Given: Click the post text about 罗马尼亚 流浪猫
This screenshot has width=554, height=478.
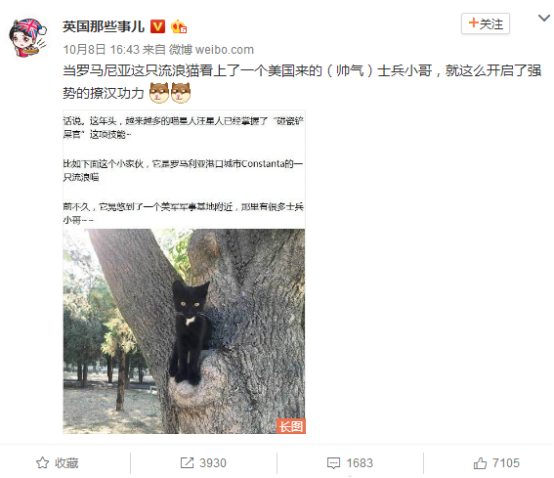Looking at the screenshot, I should 302,82.
